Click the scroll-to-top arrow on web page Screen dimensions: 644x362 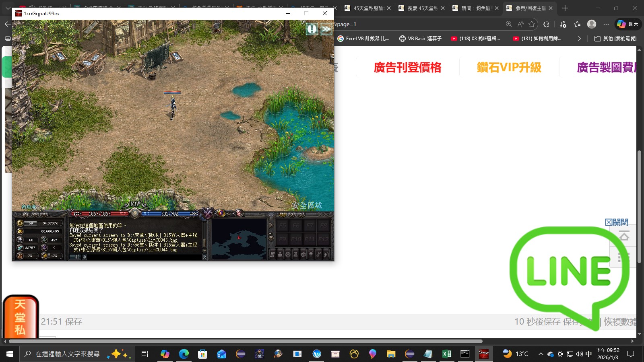click(624, 236)
